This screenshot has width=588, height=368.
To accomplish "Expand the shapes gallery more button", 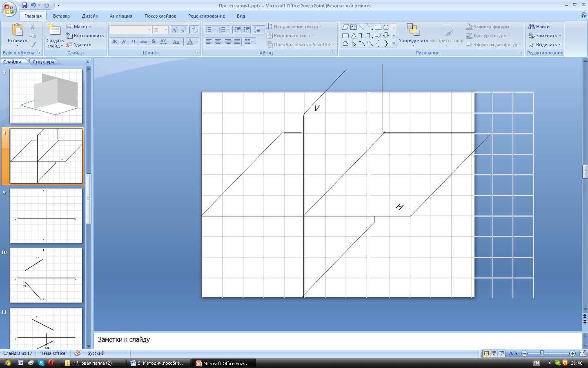I will (394, 44).
